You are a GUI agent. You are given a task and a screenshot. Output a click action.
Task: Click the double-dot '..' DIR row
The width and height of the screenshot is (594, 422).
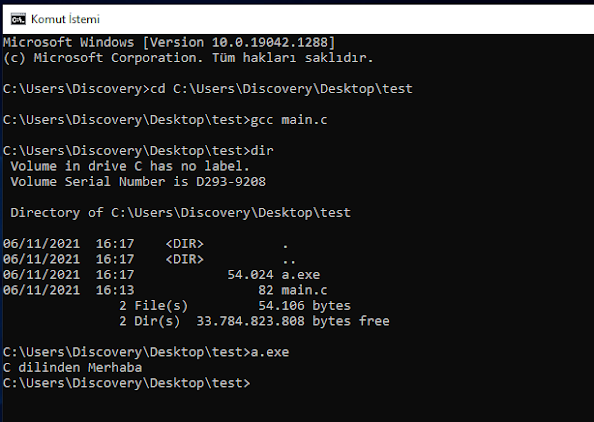pyautogui.click(x=149, y=259)
